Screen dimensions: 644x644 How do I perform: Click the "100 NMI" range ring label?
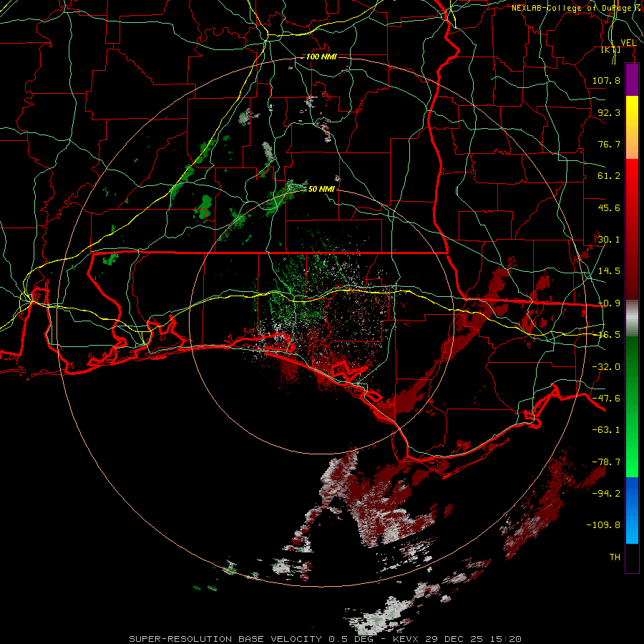click(x=321, y=57)
